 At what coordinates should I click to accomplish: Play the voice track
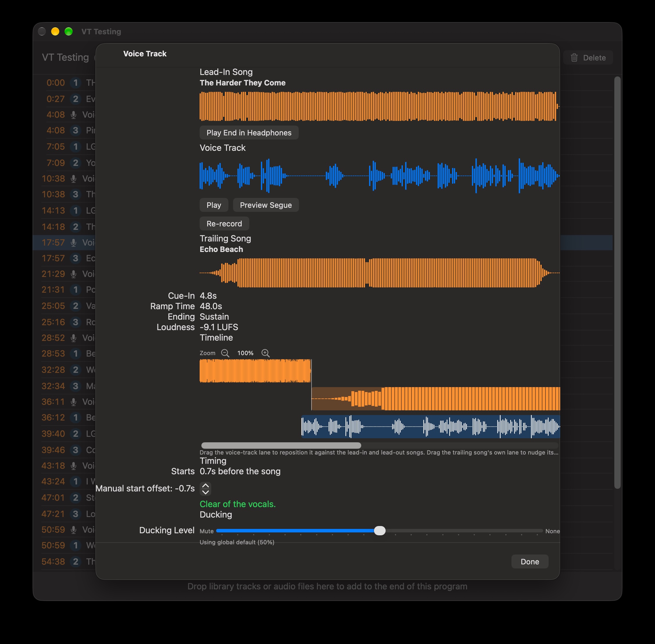pos(214,205)
